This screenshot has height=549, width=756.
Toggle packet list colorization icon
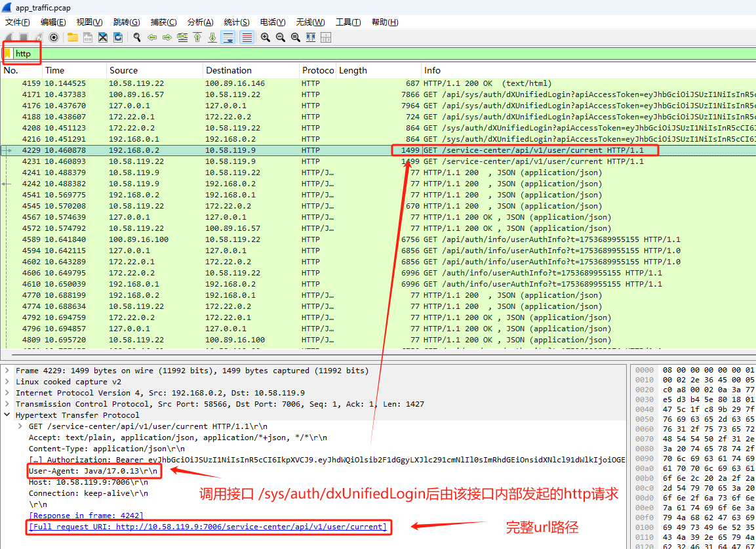point(247,37)
